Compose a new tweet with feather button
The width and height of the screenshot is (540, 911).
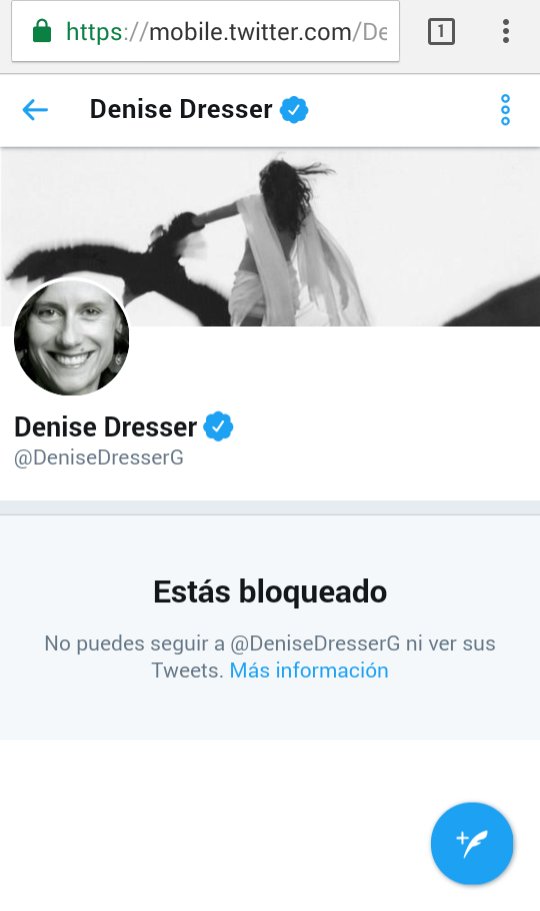pyautogui.click(x=472, y=843)
